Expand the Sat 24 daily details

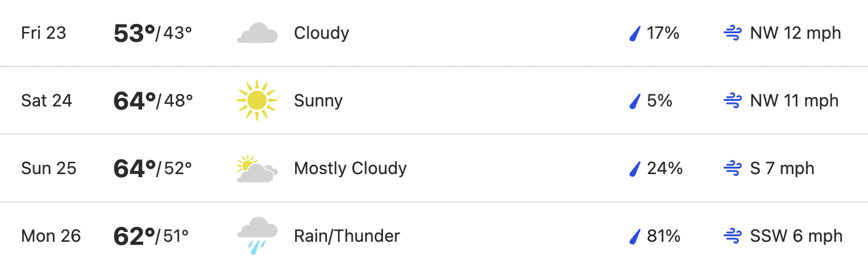click(434, 100)
